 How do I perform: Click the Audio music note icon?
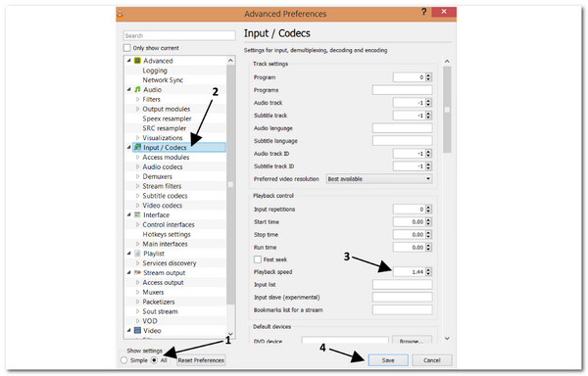137,89
